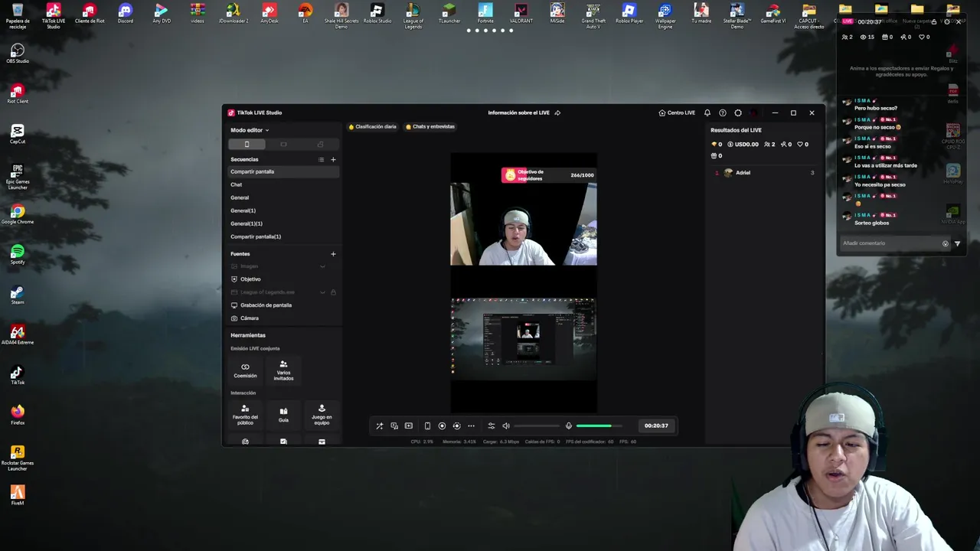Go to Centro LIVE

(677, 112)
